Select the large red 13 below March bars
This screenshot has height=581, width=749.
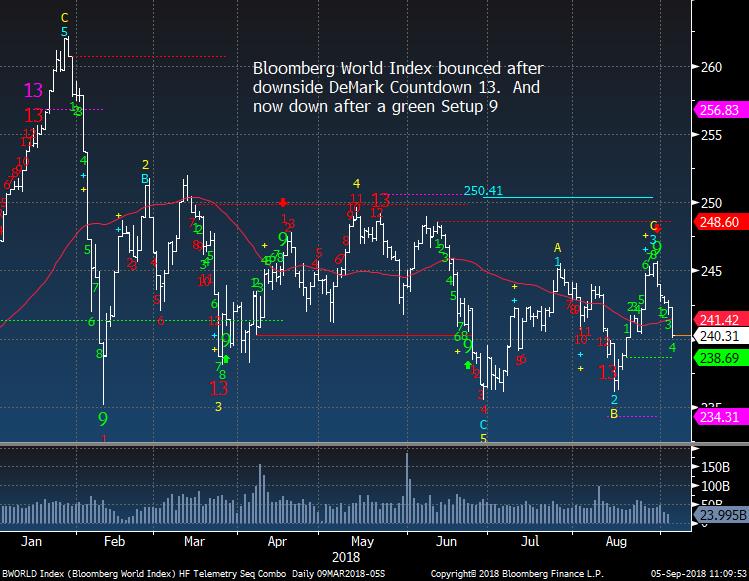point(218,388)
